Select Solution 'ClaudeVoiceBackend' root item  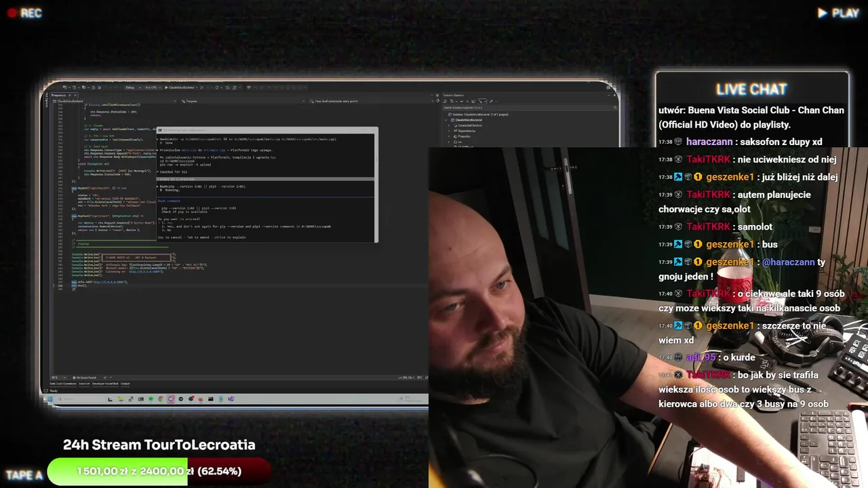(478, 115)
